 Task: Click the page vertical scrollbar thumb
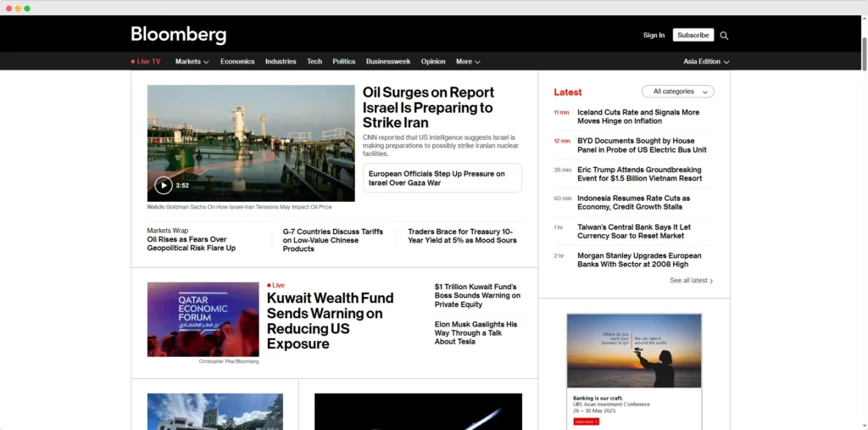[x=864, y=54]
